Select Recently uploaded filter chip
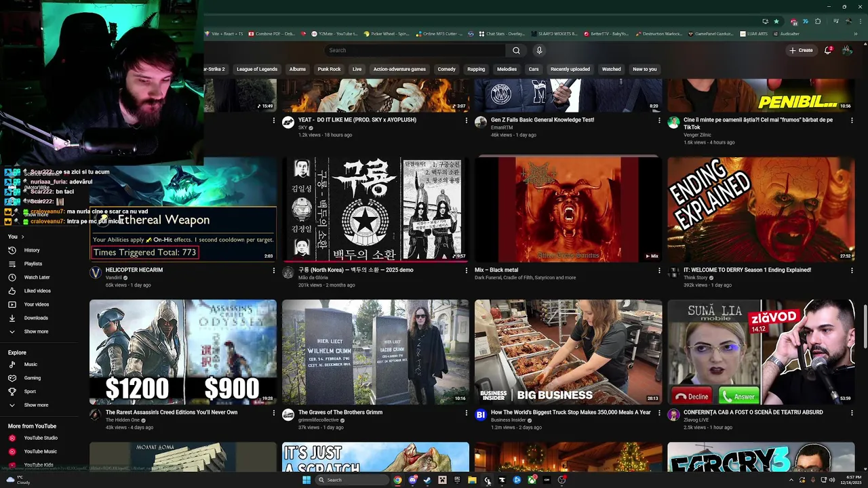Image resolution: width=868 pixels, height=488 pixels. [x=570, y=69]
